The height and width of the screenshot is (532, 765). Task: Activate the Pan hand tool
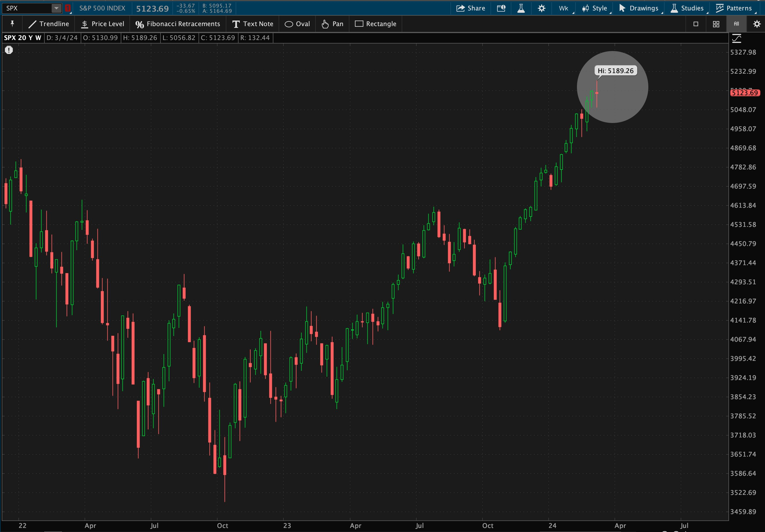point(332,24)
